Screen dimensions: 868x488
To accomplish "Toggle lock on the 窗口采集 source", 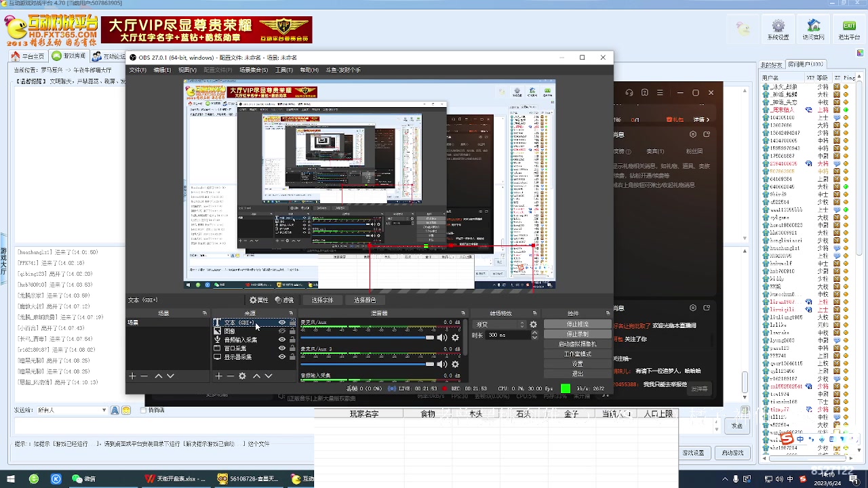I will (x=292, y=348).
